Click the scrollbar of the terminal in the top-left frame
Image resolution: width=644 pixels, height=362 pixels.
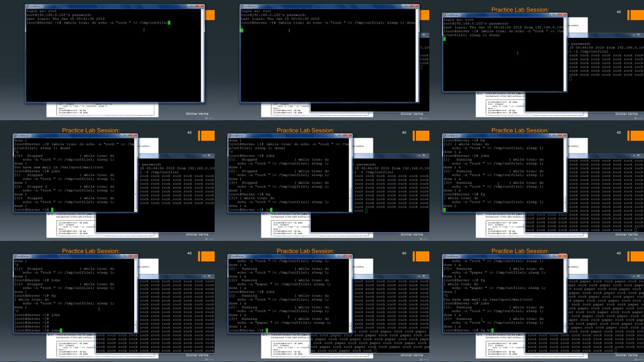pyautogui.click(x=203, y=55)
